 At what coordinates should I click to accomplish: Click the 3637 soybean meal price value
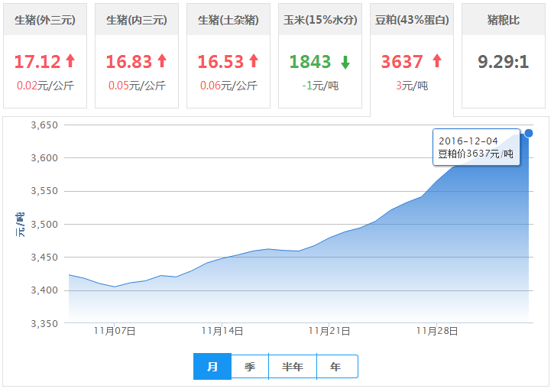tap(402, 61)
